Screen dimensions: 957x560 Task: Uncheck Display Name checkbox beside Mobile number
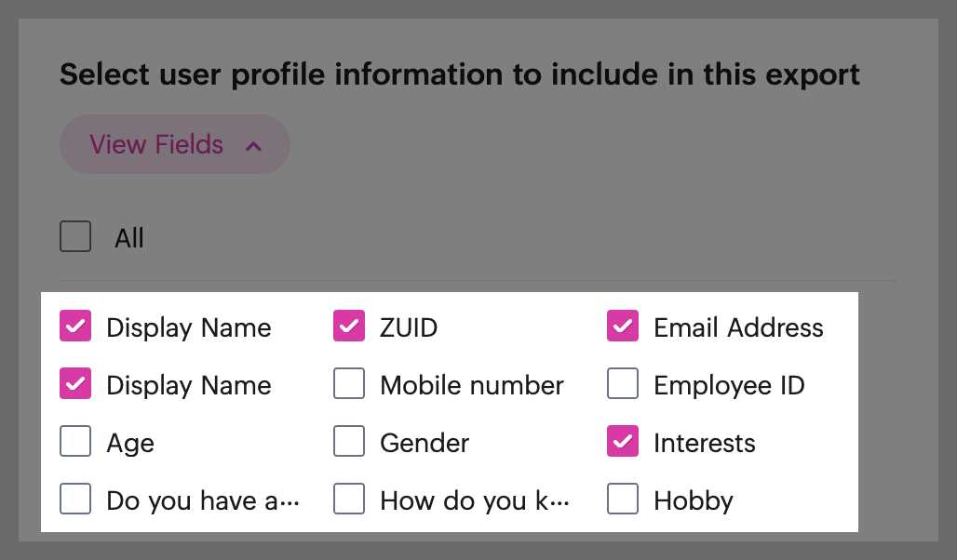[75, 383]
